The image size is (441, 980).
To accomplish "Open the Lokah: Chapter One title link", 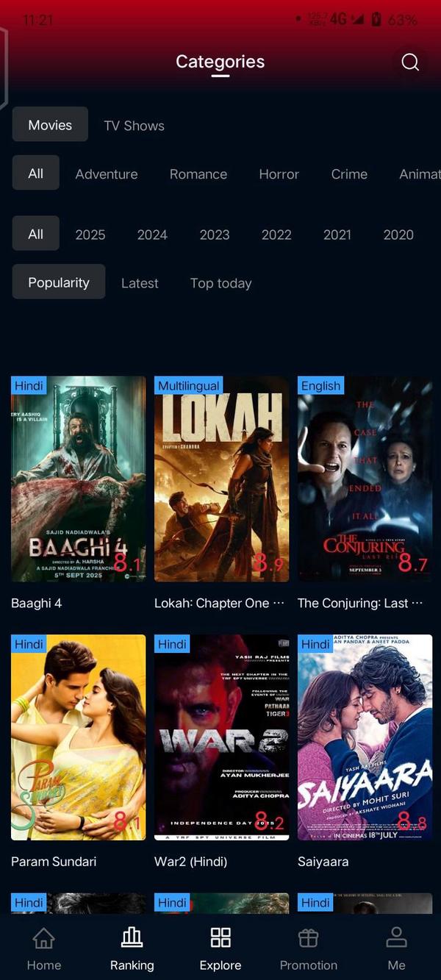I will click(219, 603).
